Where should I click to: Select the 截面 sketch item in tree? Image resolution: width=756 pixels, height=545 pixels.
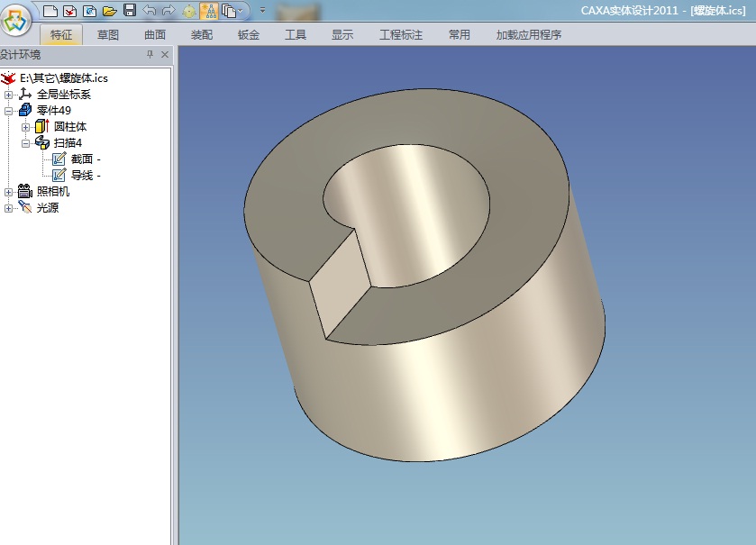tap(80, 159)
